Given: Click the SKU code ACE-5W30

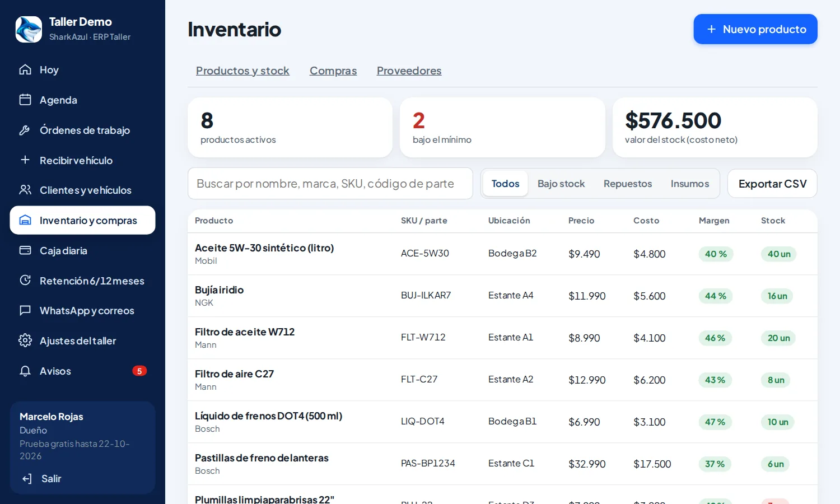Looking at the screenshot, I should 425,253.
